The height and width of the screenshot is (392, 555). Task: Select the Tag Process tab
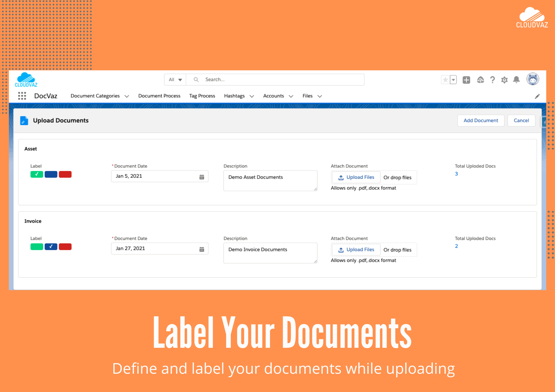pyautogui.click(x=202, y=96)
